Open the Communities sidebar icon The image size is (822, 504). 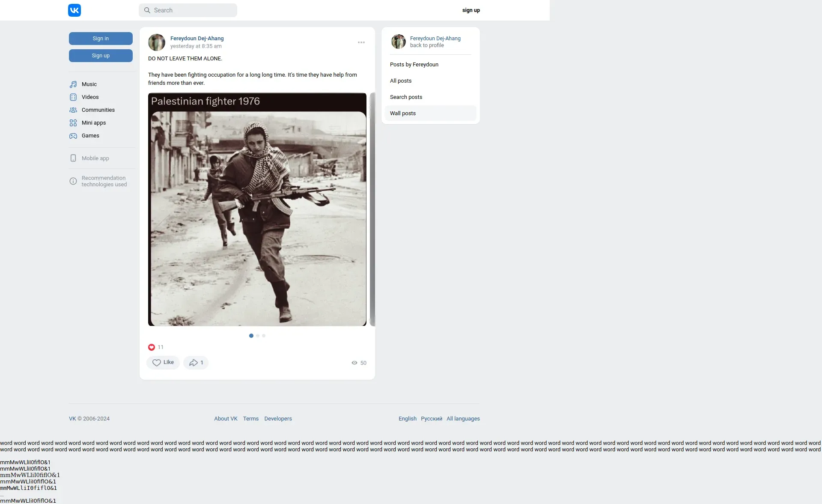73,110
